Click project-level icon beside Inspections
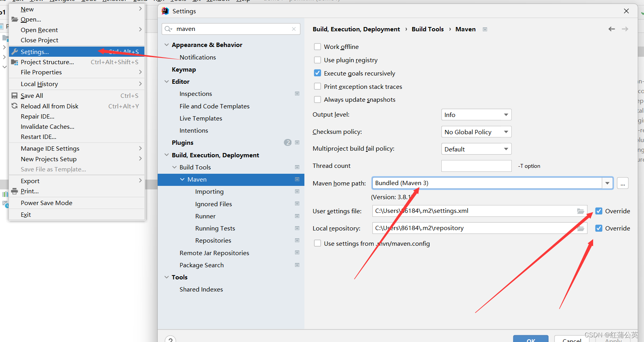The image size is (644, 342). (x=297, y=94)
